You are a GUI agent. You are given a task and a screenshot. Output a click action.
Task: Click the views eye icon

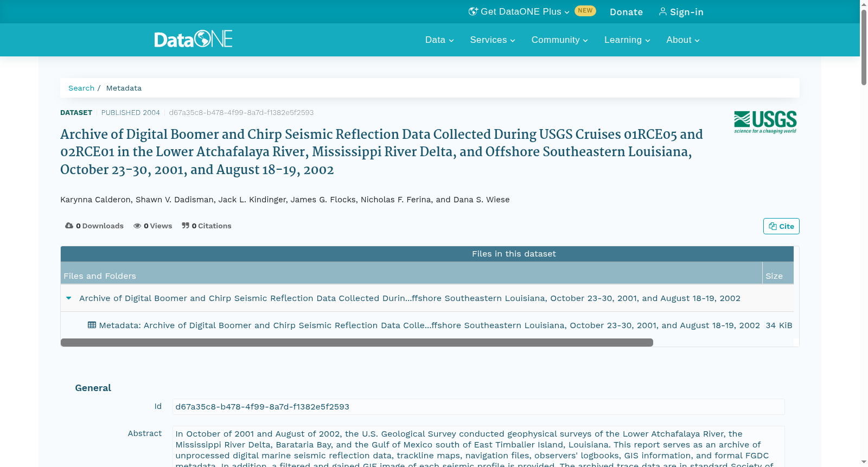pyautogui.click(x=137, y=226)
